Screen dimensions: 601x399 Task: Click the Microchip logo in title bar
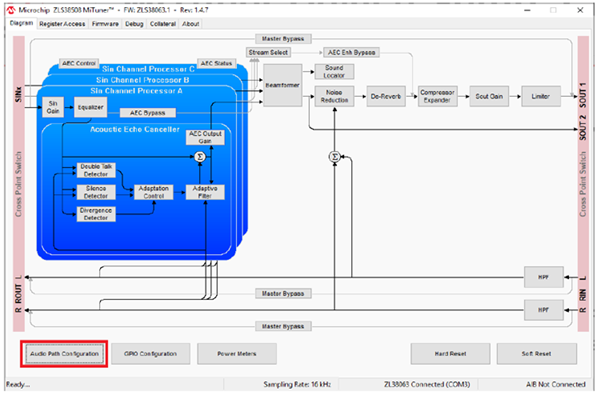point(11,10)
